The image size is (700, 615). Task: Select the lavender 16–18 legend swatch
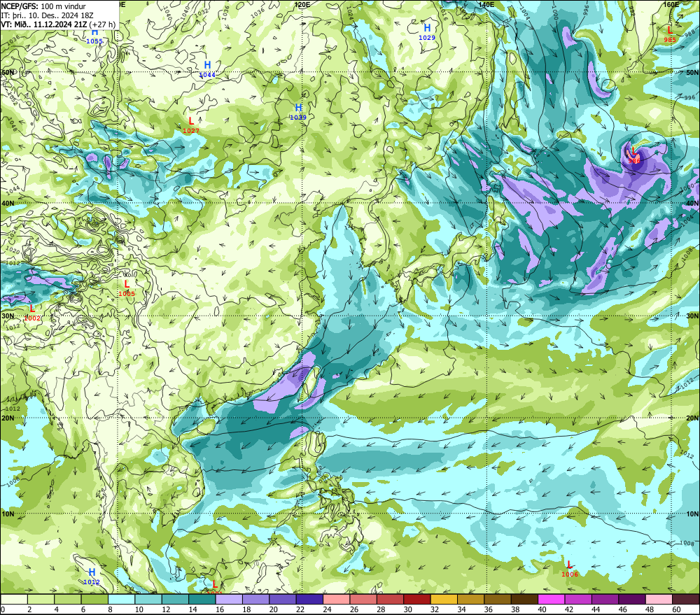229,599
